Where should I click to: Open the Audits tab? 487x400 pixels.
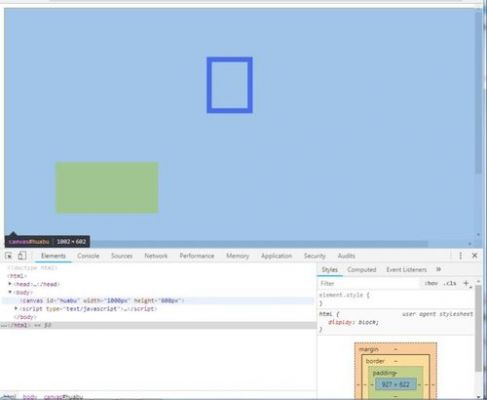pyautogui.click(x=346, y=256)
